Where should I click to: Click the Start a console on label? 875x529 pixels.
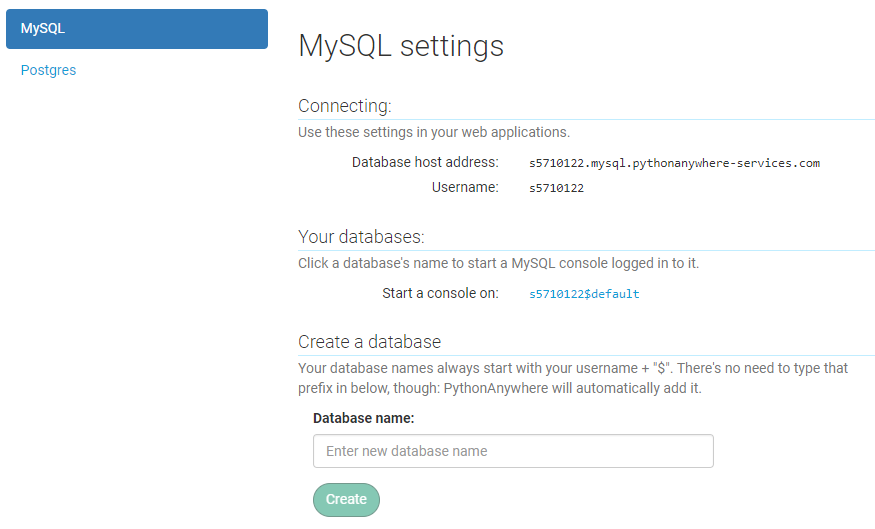[440, 294]
